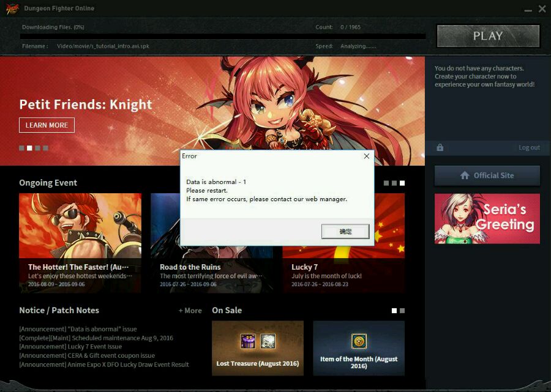Open Scheduled maintenance Aug 9, 2016 notice
This screenshot has height=392, width=551.
[96, 338]
